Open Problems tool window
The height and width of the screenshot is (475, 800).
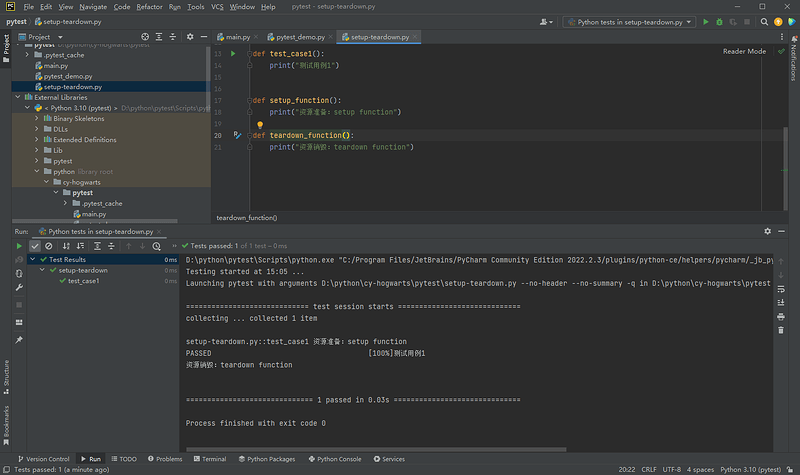(x=165, y=459)
